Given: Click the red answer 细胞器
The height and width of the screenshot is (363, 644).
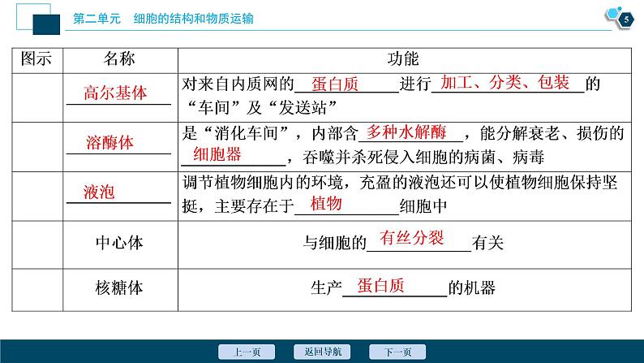Looking at the screenshot, I should pyautogui.click(x=217, y=153).
